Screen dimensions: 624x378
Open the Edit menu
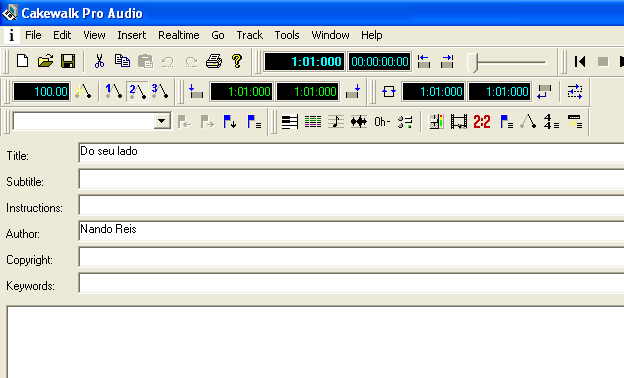pos(62,35)
